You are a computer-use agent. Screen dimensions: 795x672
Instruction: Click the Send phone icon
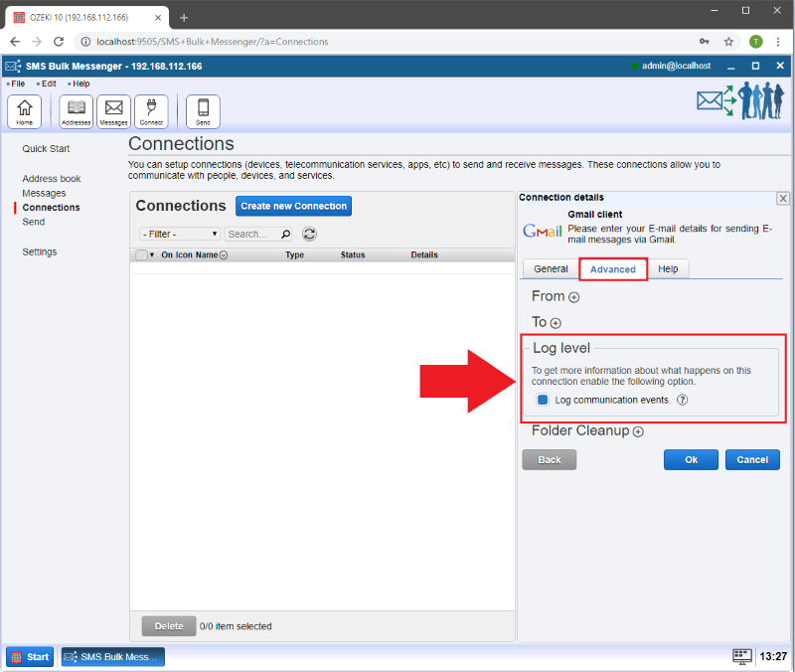point(203,111)
